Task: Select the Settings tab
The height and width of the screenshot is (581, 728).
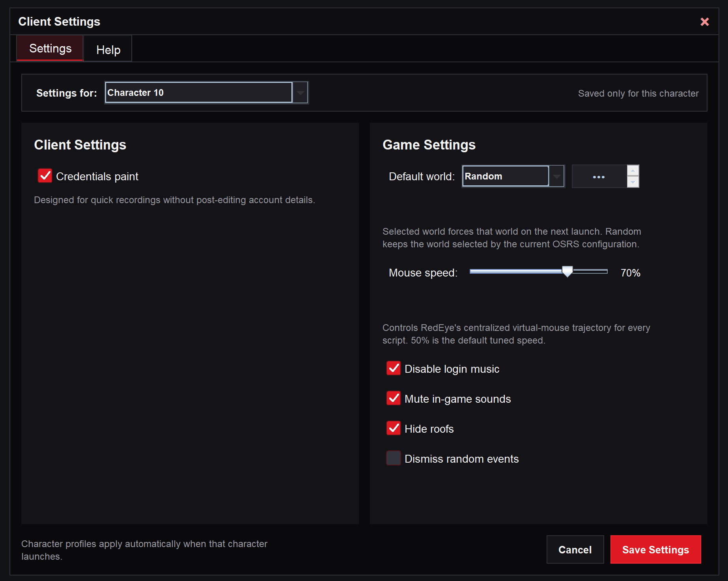Action: [50, 49]
